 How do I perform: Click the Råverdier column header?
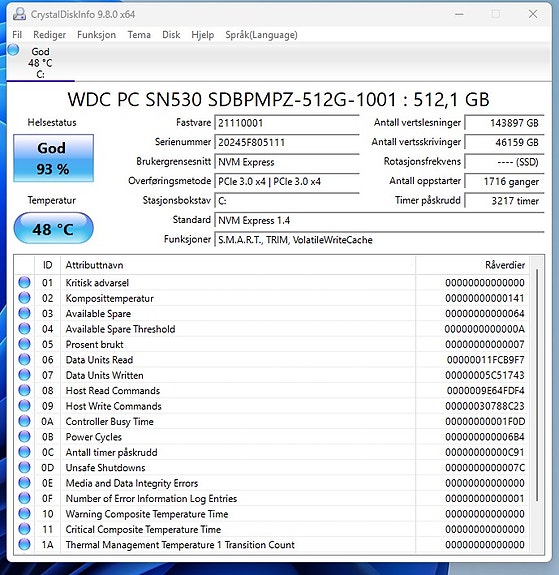tap(472, 265)
